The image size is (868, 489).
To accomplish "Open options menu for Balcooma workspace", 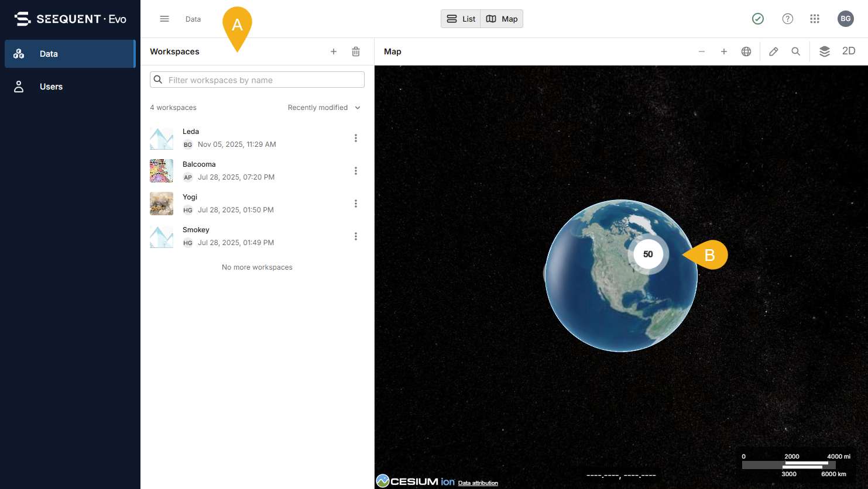I will click(x=356, y=171).
